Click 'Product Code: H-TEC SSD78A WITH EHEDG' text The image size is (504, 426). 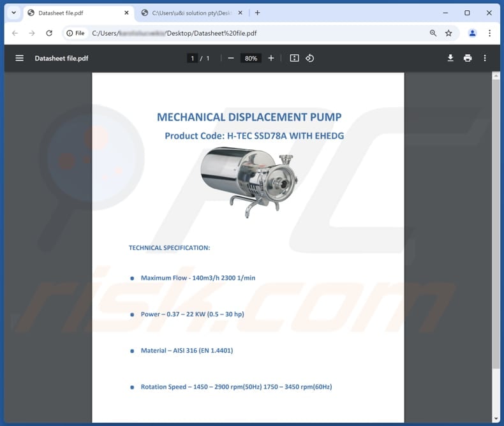(x=255, y=136)
